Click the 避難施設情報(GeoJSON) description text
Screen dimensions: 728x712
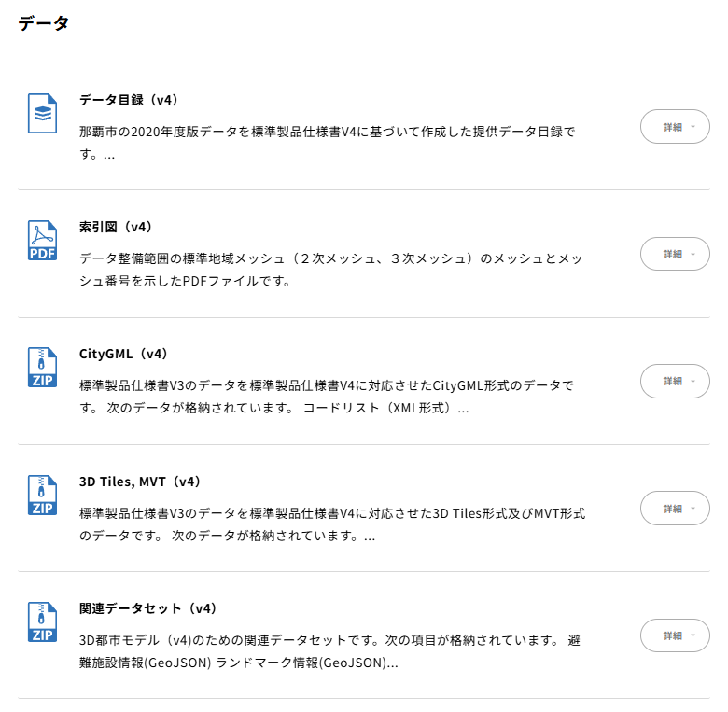coord(329,651)
